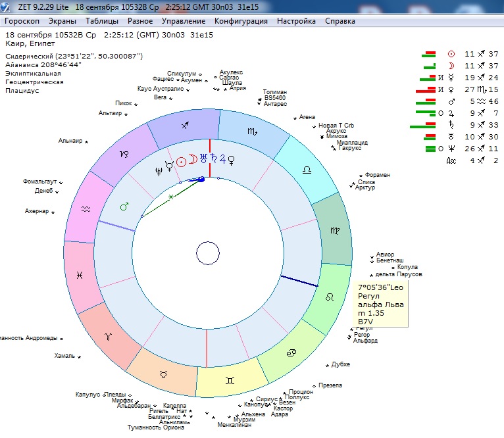The height and width of the screenshot is (438, 504).
Task: Open the Таблицы menu
Action: pos(102,21)
